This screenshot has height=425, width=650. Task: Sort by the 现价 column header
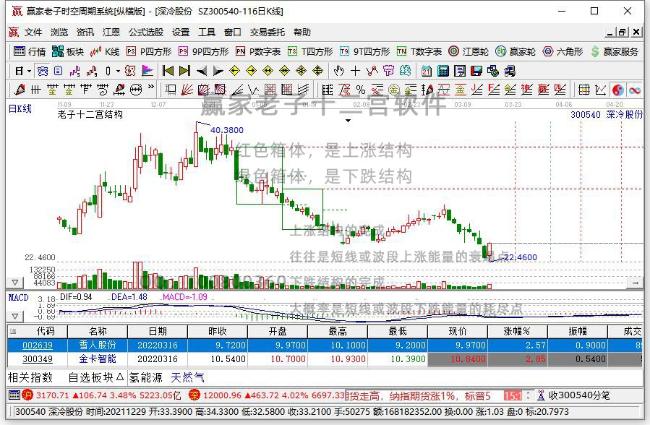458,331
